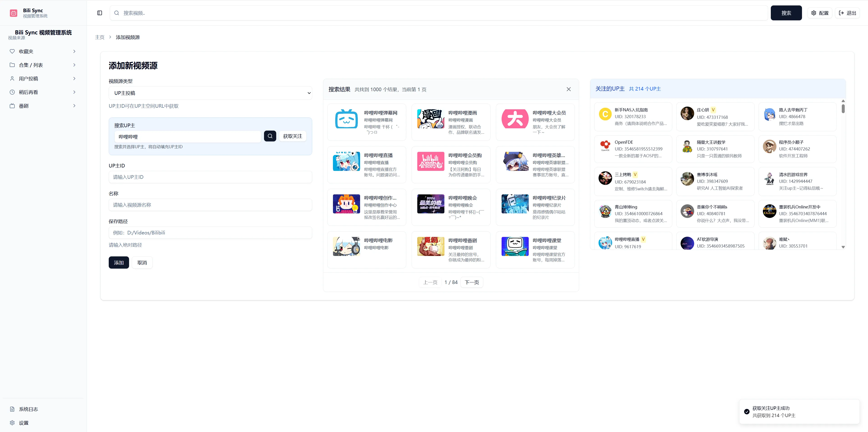The height and width of the screenshot is (432, 868).
Task: Click the 程序员小顺子 avatar
Action: [x=770, y=146]
